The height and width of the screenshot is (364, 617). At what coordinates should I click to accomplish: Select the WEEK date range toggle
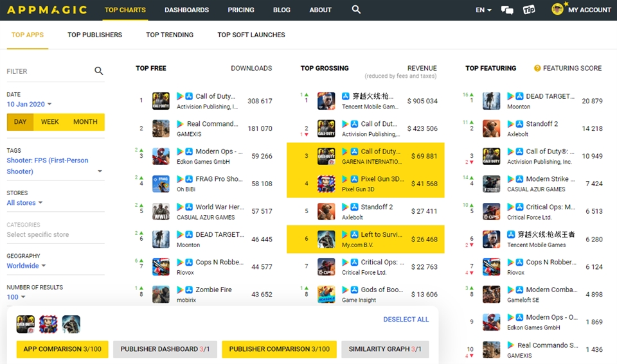click(x=50, y=122)
